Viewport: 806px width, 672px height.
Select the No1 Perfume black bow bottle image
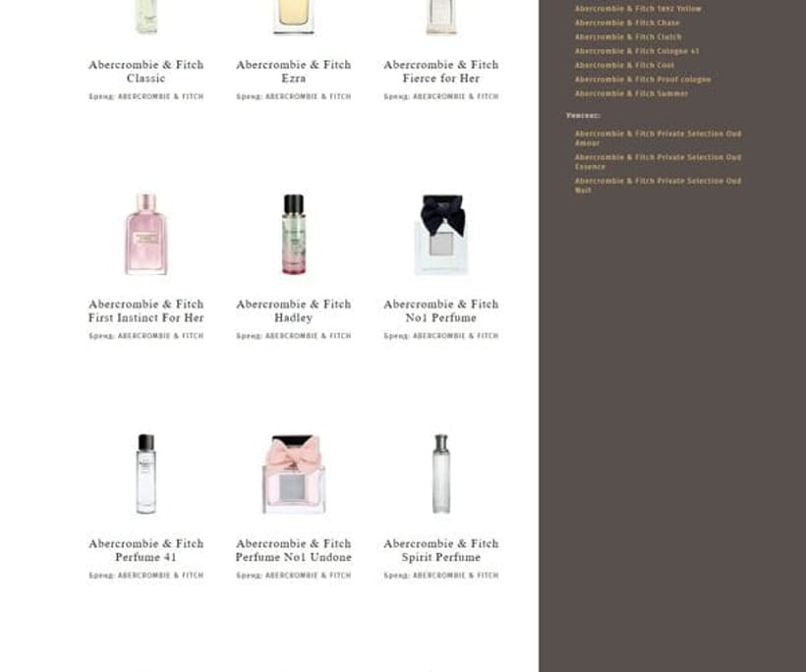[441, 234]
